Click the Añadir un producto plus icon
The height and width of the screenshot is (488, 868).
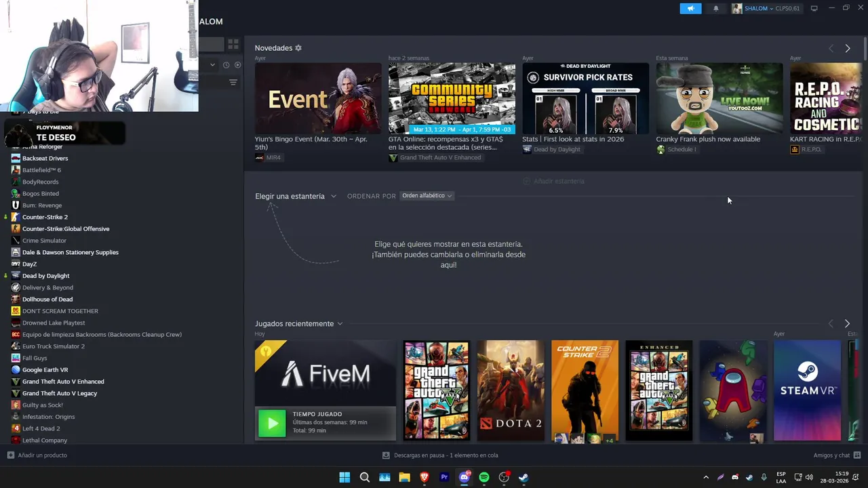(x=10, y=455)
